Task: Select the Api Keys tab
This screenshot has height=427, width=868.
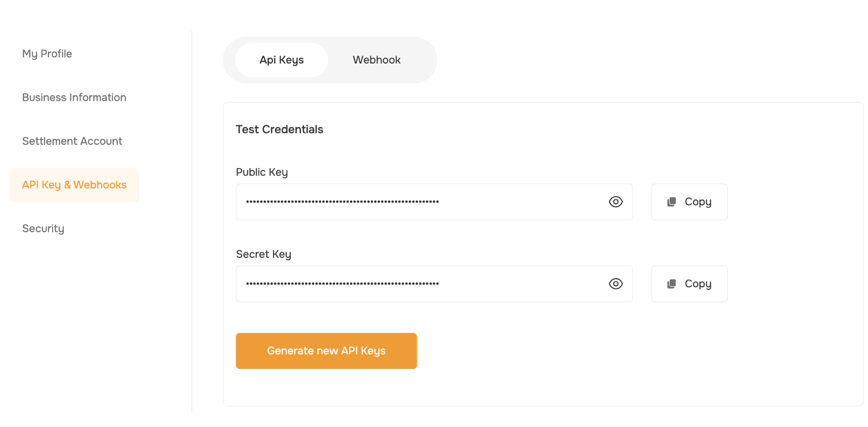Action: pos(281,60)
